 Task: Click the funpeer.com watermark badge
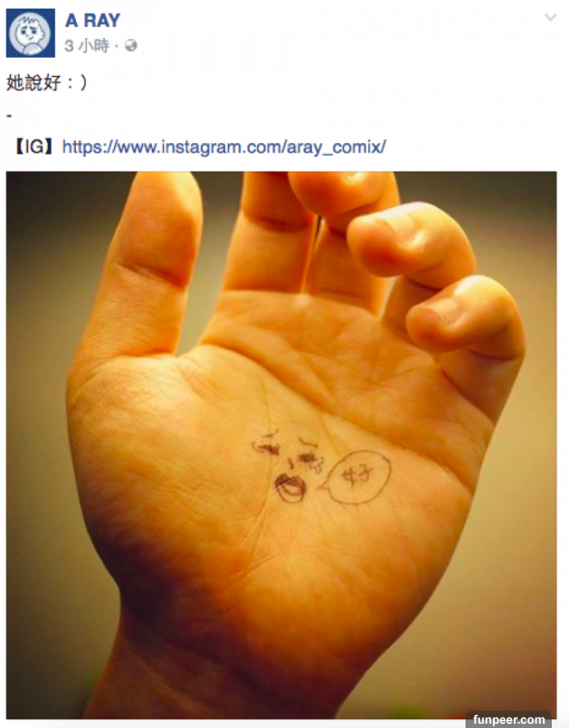pyautogui.click(x=510, y=719)
